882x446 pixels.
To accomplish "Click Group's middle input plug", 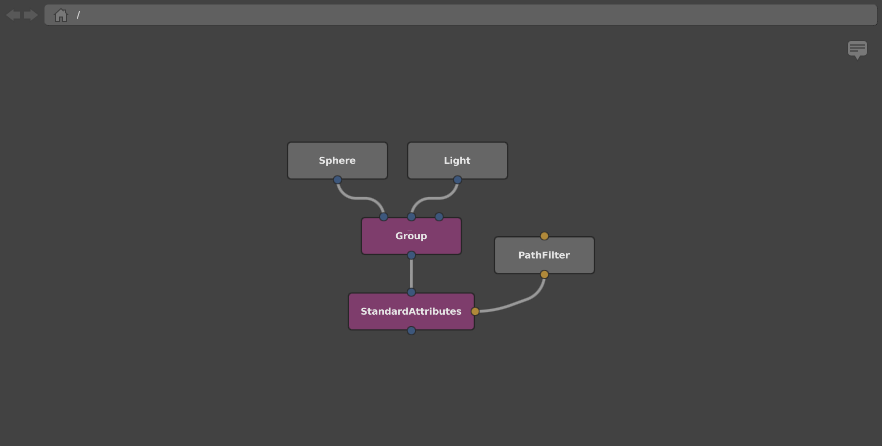I will [411, 217].
